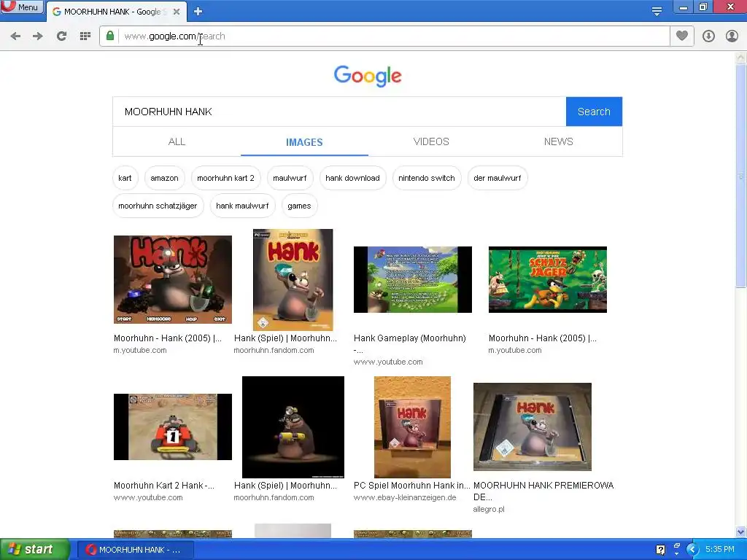This screenshot has height=560, width=747.
Task: Select the 'moorhuhn schatzjäger' chip
Action: [x=158, y=206]
